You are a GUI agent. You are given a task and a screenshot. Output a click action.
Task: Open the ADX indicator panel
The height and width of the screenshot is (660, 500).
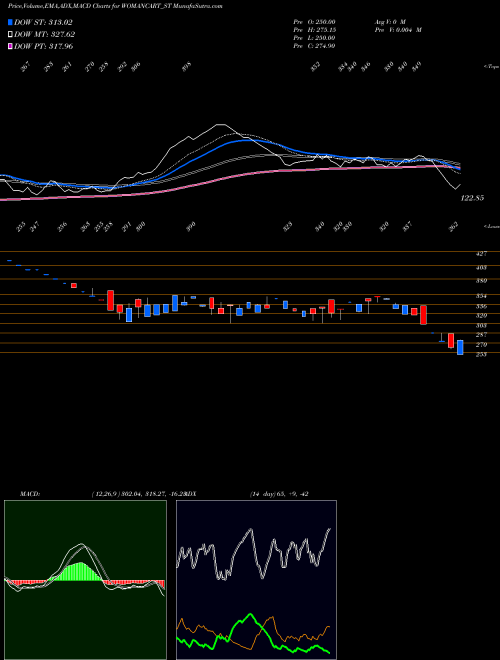[x=256, y=580]
